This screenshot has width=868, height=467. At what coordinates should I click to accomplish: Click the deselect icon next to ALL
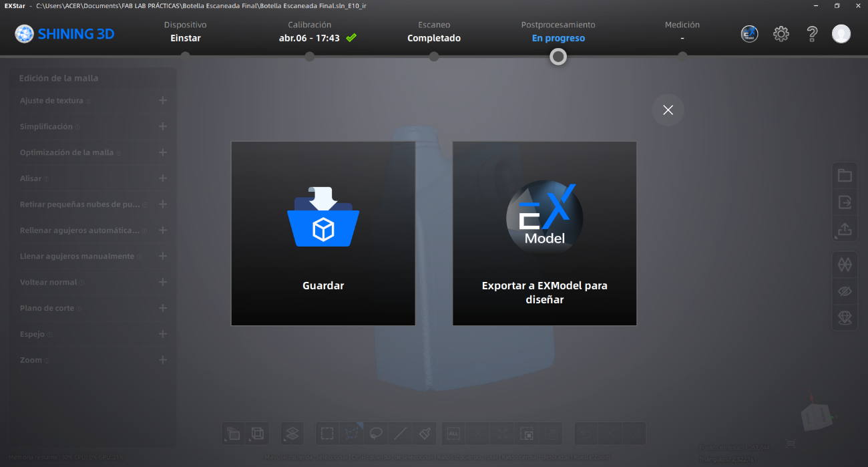[478, 434]
